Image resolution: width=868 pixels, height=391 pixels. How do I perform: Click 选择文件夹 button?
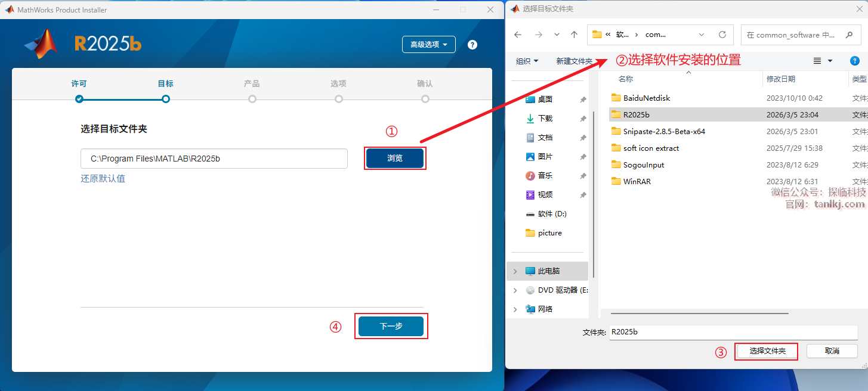pyautogui.click(x=768, y=351)
